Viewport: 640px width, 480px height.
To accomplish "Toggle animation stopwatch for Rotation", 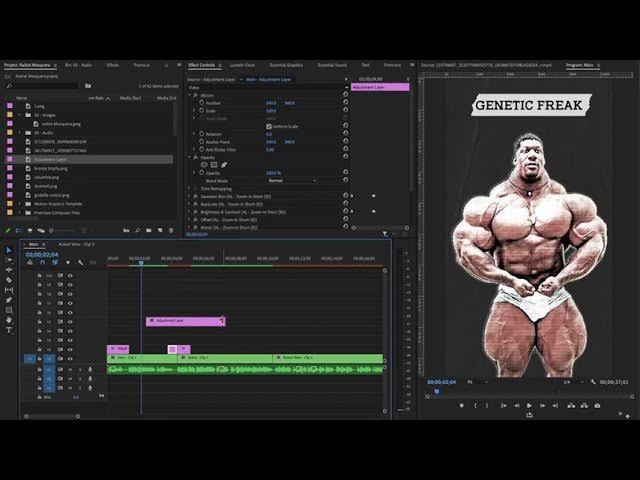I will [x=202, y=133].
